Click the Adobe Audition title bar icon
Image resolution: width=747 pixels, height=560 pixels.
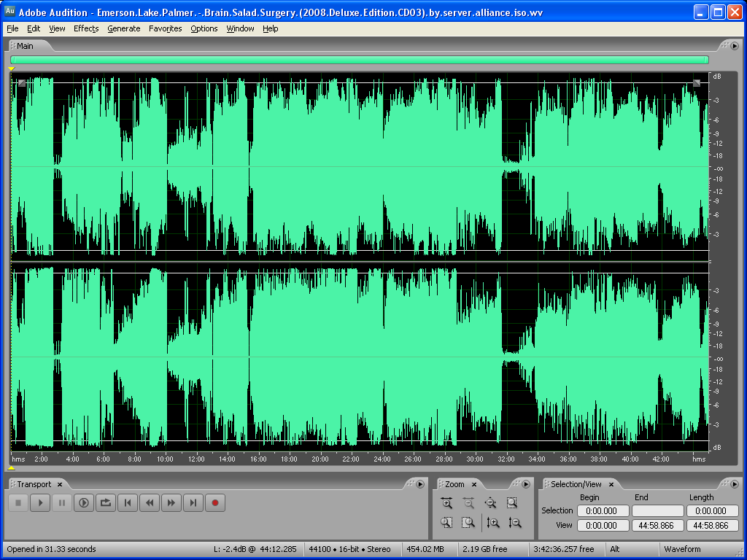coord(9,12)
